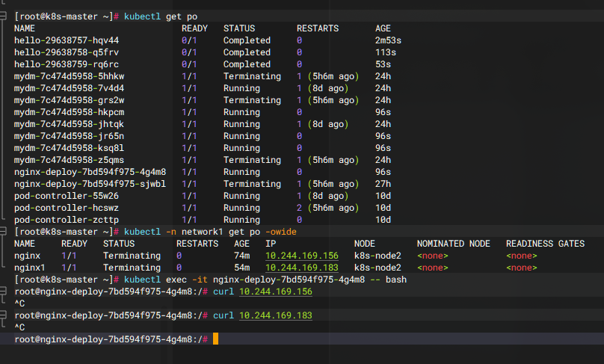Click restarts '2 (5h6m ago)' for pod-controller-hcswz
Viewport: 604px width, 364px height.
[x=328, y=208]
